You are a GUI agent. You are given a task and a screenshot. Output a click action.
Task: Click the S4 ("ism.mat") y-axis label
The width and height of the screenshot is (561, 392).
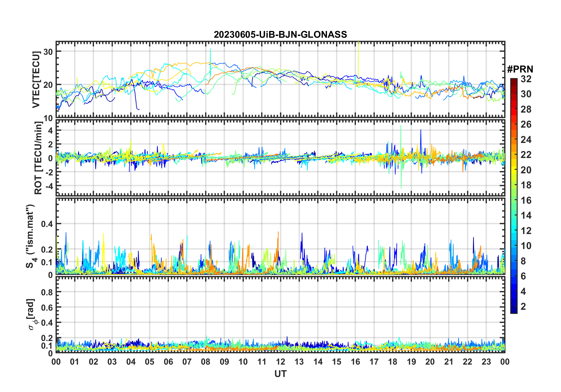click(30, 236)
